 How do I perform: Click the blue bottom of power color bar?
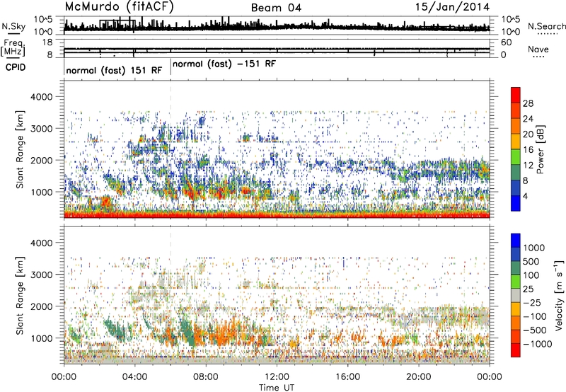(516, 203)
